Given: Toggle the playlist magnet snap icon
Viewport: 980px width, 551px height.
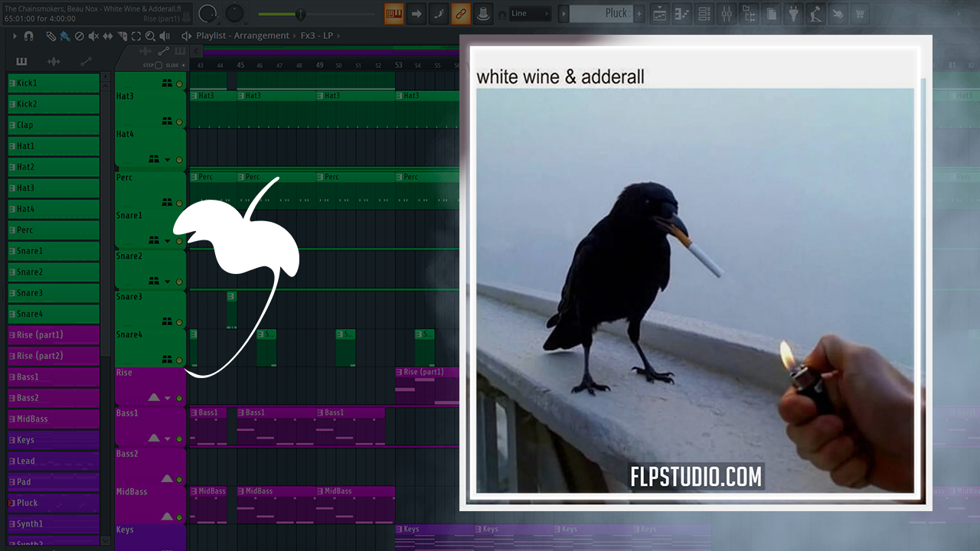Looking at the screenshot, I should tap(28, 36).
